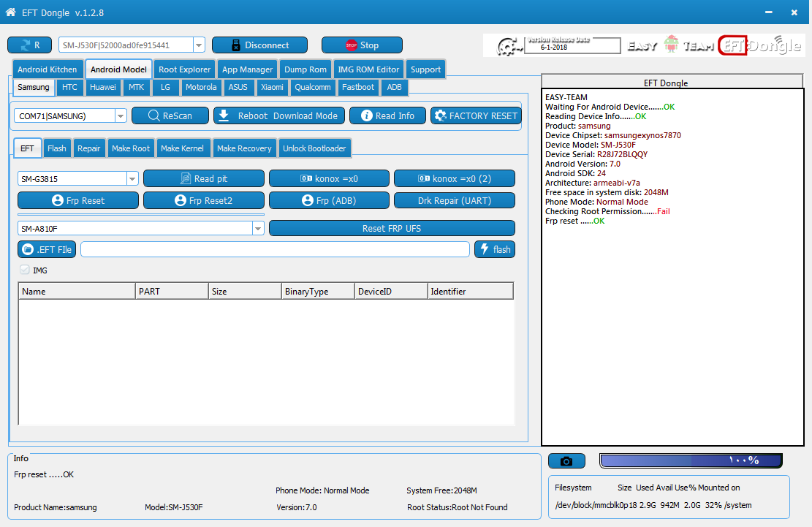
Task: Click the konox =x0 (2) button
Action: (454, 178)
